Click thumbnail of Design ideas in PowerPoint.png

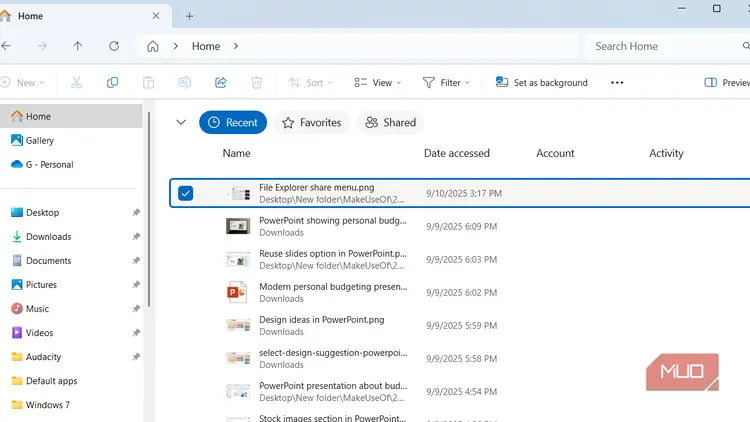[x=238, y=325]
